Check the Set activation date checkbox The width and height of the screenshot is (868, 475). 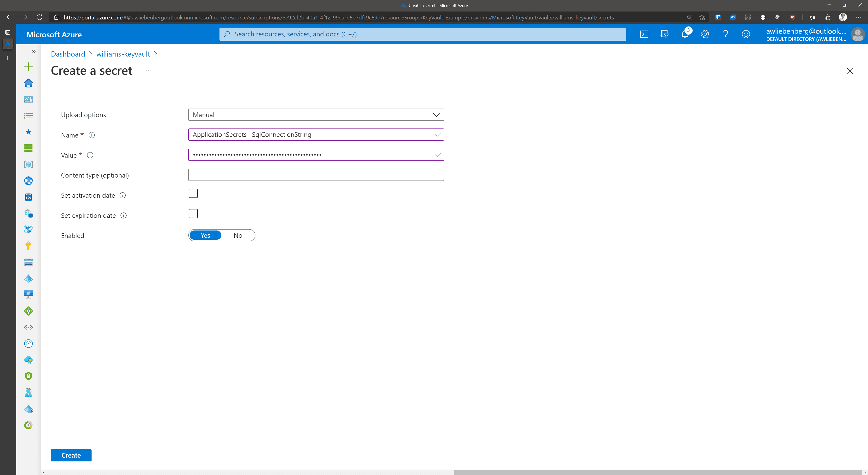(193, 194)
